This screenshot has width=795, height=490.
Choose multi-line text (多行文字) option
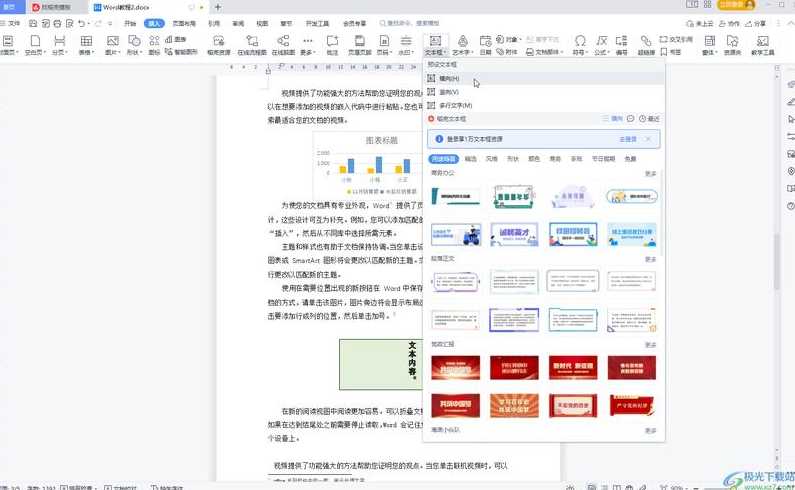tap(544, 106)
